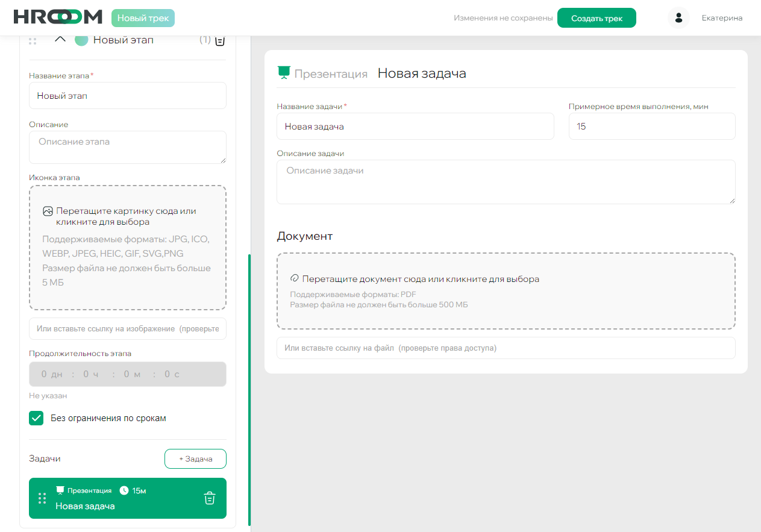
Task: Uncheck Без ограничения по срокам checkbox
Action: click(37, 418)
